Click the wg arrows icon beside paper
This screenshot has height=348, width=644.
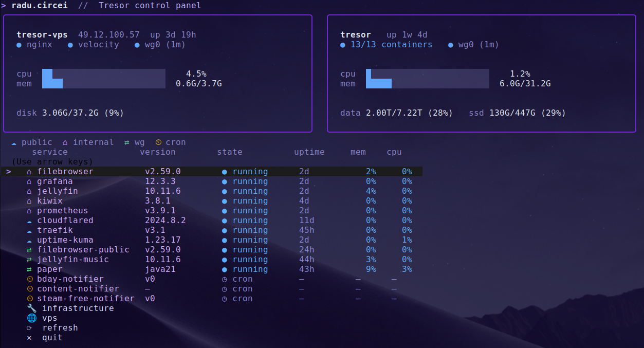[x=29, y=269]
